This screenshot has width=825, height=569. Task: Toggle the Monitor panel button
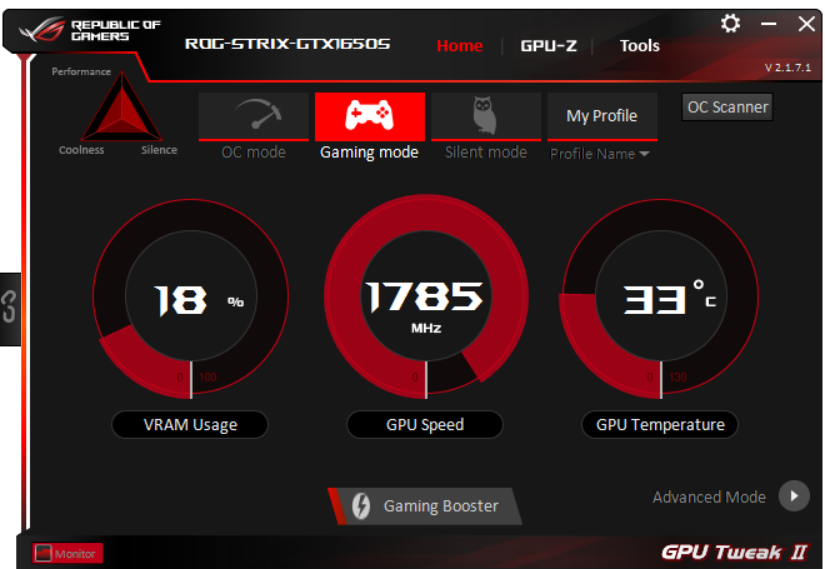tap(67, 553)
